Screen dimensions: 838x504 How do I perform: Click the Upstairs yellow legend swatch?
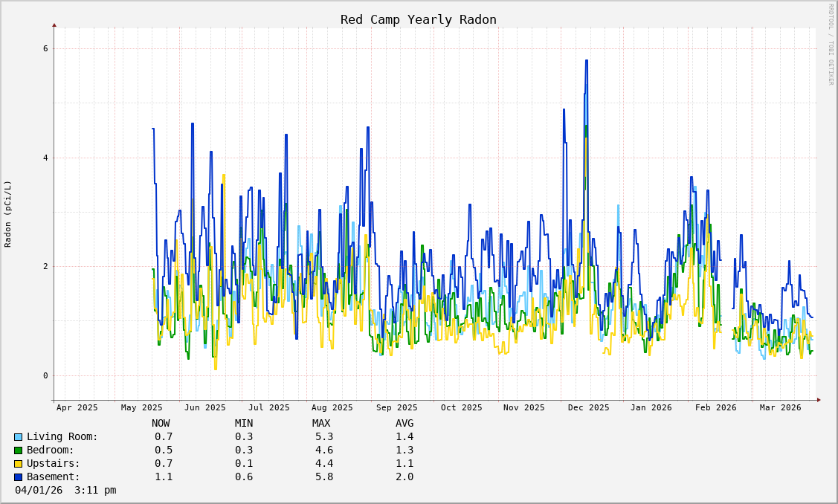coord(18,464)
